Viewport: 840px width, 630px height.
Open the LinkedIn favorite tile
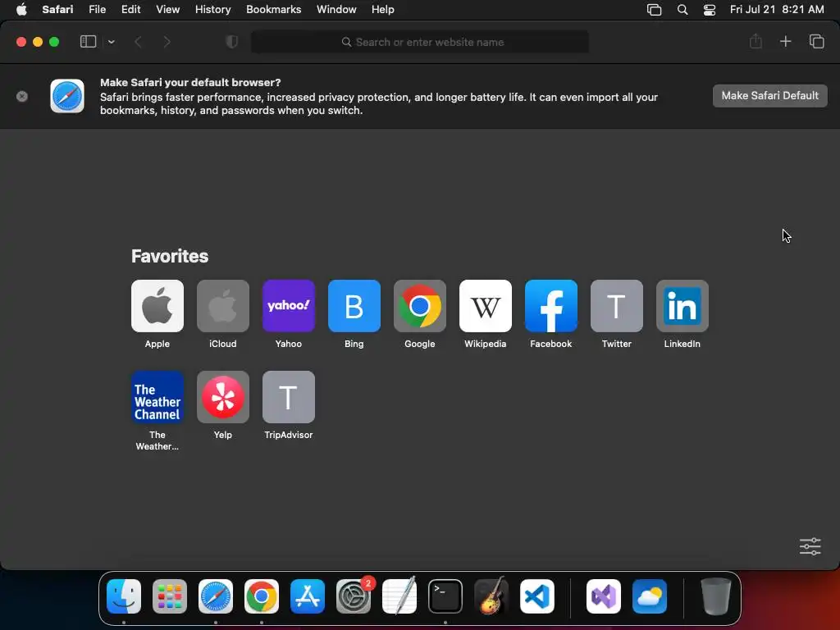[x=682, y=306]
